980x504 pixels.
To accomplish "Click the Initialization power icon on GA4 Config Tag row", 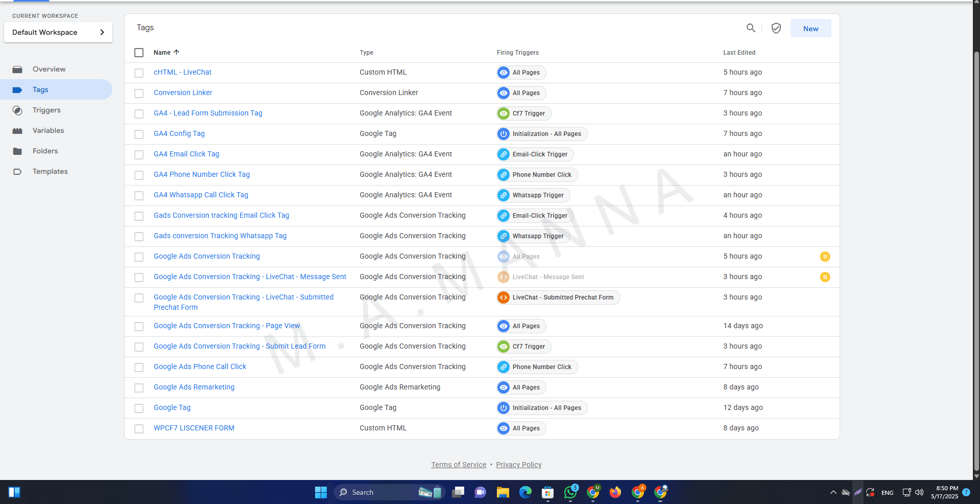I will pos(504,134).
